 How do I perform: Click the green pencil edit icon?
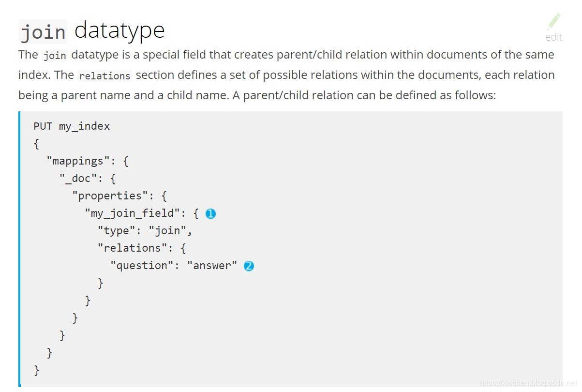tap(553, 22)
